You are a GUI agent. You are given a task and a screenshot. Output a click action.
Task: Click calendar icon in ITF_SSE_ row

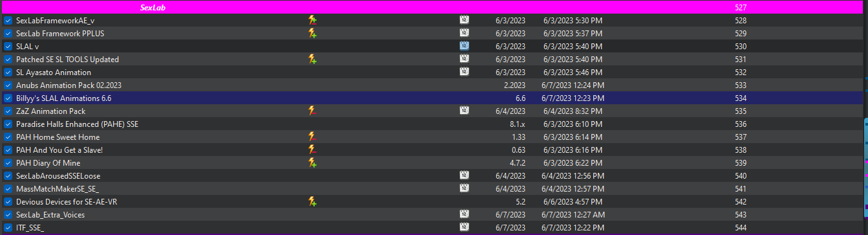point(463,227)
